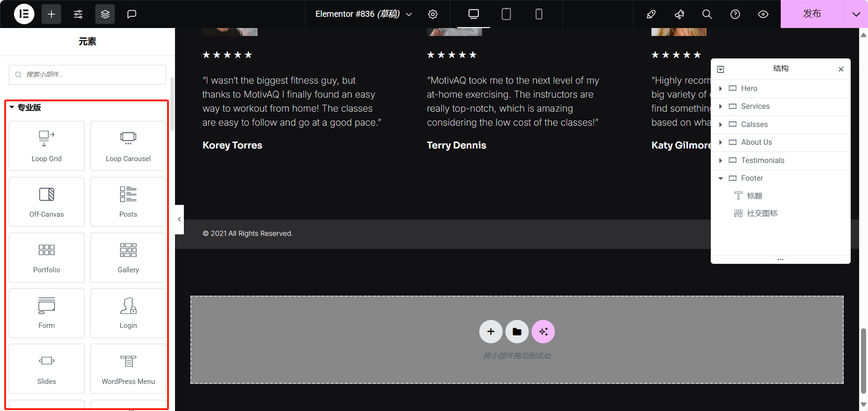The height and width of the screenshot is (411, 868).
Task: Switch to desktop preview mode
Action: (474, 14)
